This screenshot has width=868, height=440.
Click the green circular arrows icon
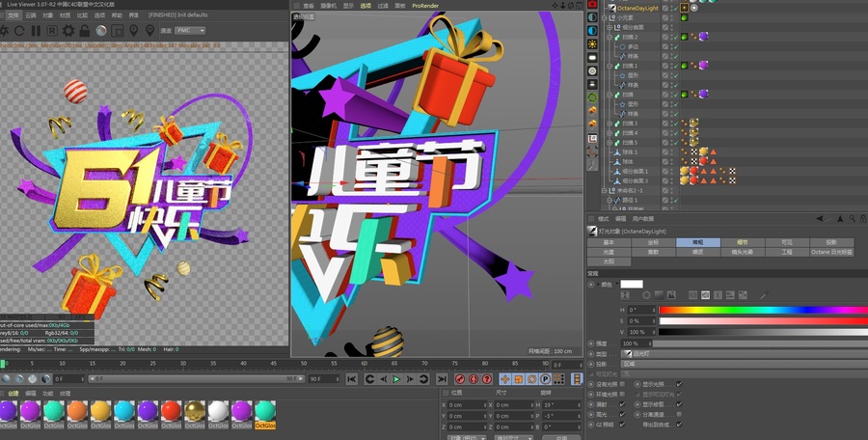pos(592,97)
